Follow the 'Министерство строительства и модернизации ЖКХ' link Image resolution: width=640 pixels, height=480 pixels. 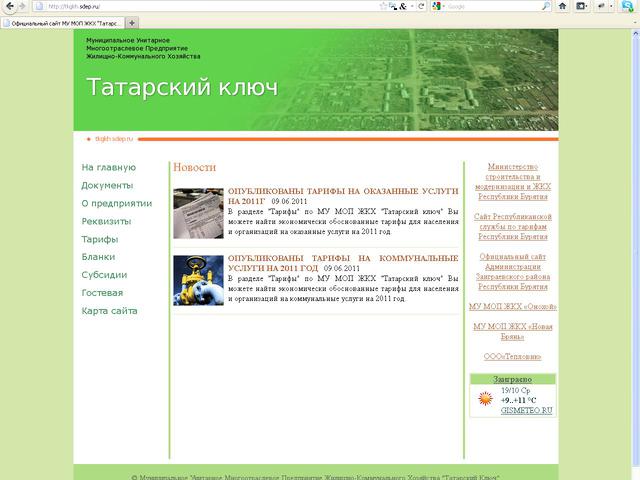513,182
